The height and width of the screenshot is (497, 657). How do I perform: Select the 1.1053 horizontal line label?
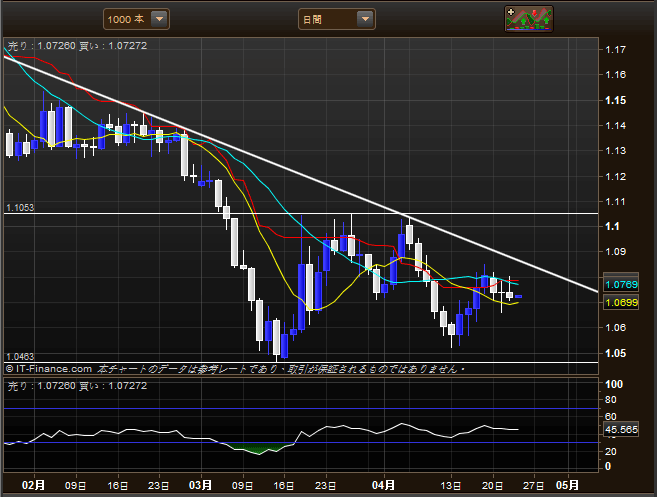20,207
